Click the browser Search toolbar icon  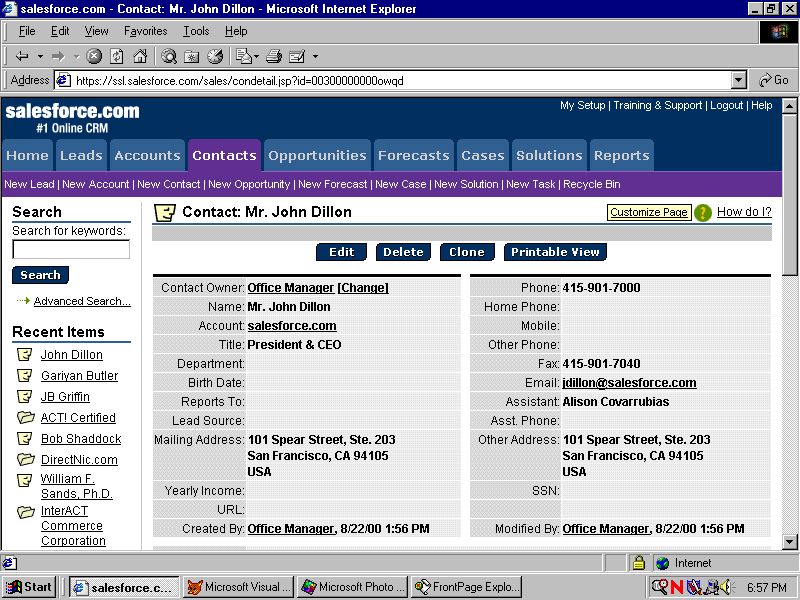169,56
